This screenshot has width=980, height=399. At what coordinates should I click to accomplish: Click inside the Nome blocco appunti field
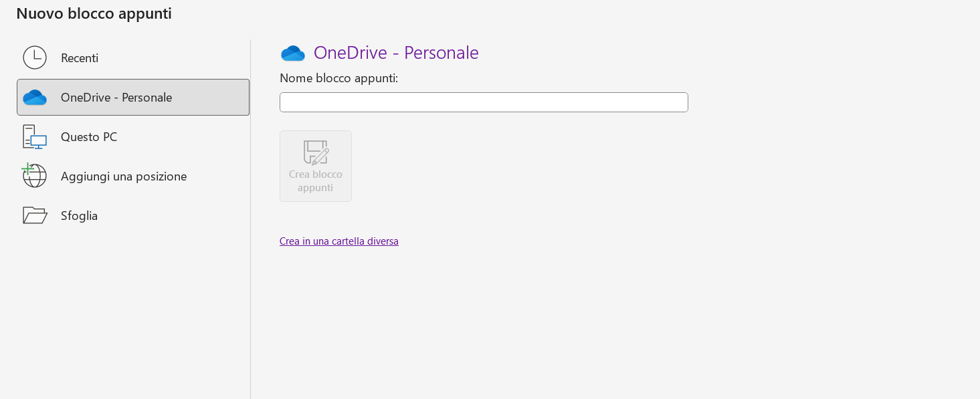484,102
